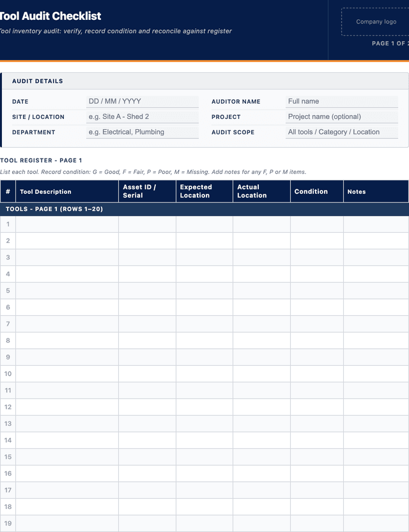Click the Audit Scope field
The height and width of the screenshot is (532, 409).
point(342,132)
